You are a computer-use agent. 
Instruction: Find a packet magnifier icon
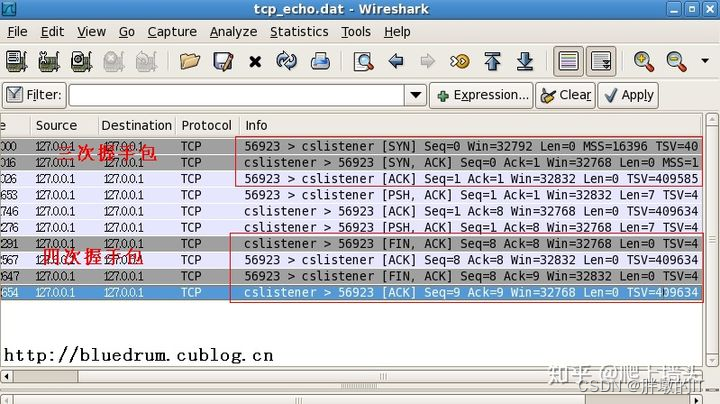[x=363, y=61]
